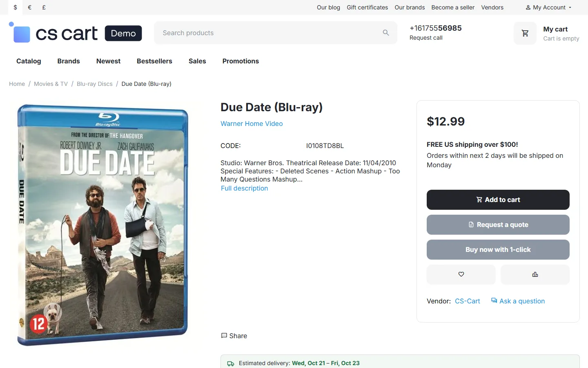The image size is (588, 368).
Task: Click the CS-Cart logo
Action: [76, 33]
